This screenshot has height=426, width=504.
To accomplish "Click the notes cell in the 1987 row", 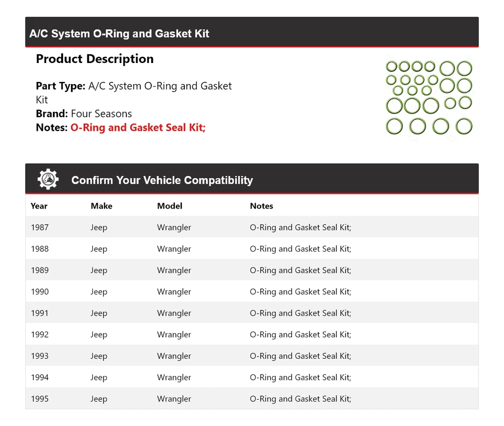I will [x=300, y=228].
